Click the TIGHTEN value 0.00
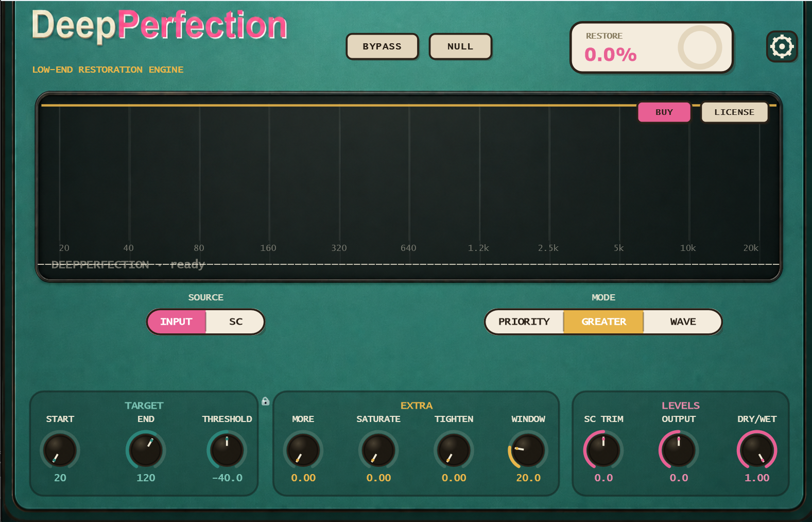The height and width of the screenshot is (522, 812). click(x=454, y=478)
